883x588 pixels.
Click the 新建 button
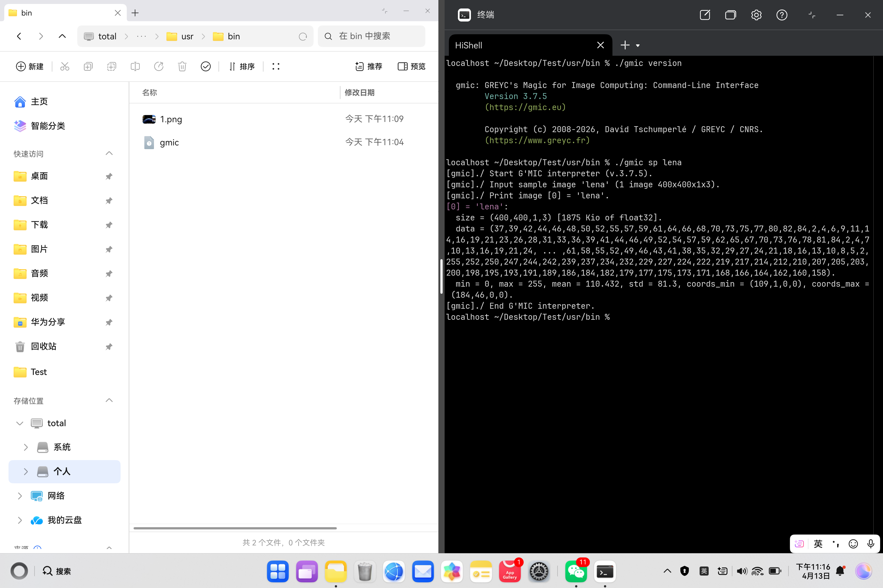[x=30, y=66]
